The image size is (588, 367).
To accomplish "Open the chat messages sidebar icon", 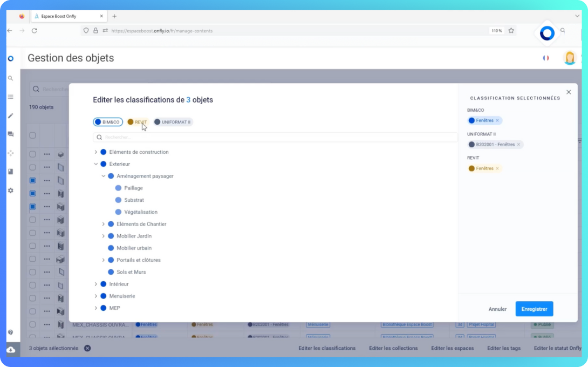I will click(10, 134).
